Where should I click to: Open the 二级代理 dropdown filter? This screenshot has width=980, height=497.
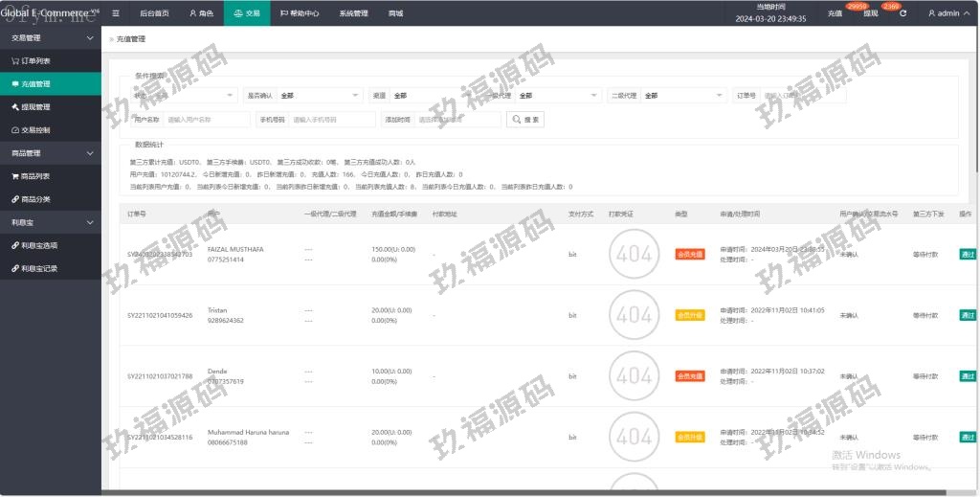click(684, 96)
